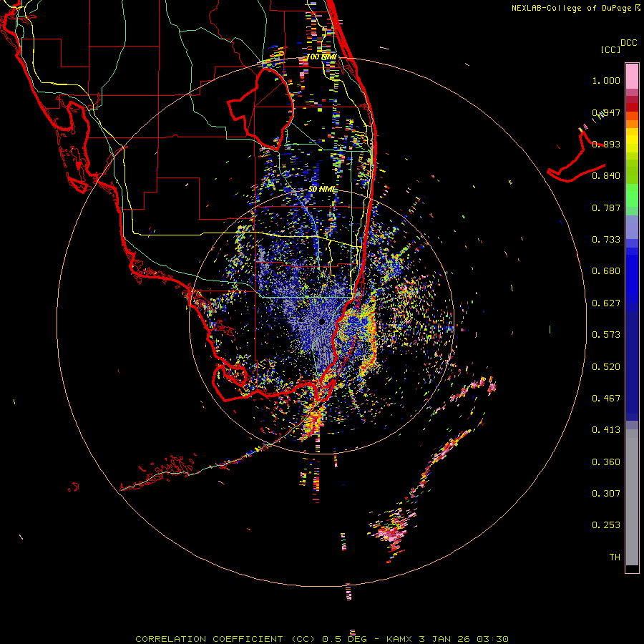Select the 0.360 scale value

606,462
